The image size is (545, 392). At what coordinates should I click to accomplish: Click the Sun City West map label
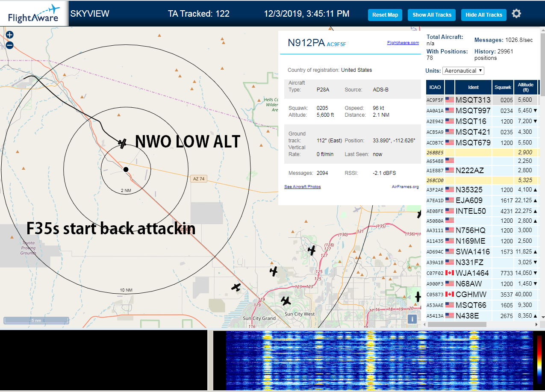pos(299,314)
